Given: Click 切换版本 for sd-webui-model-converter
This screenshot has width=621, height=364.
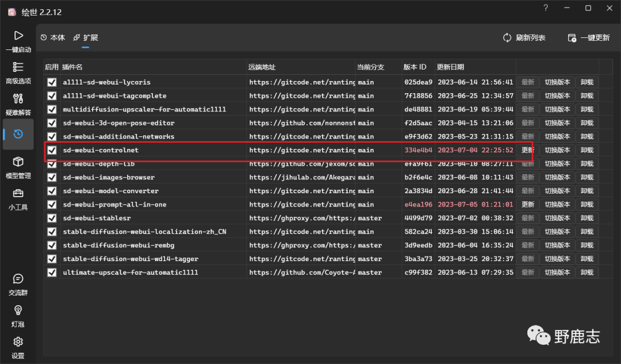Looking at the screenshot, I should coord(557,191).
